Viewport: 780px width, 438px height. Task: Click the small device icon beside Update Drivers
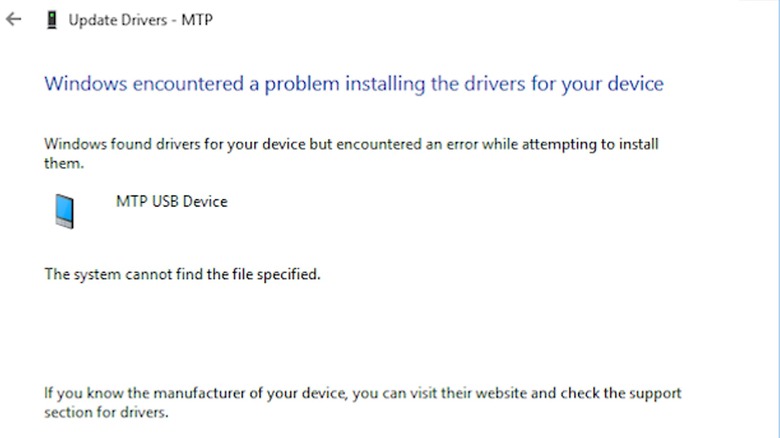[49, 21]
